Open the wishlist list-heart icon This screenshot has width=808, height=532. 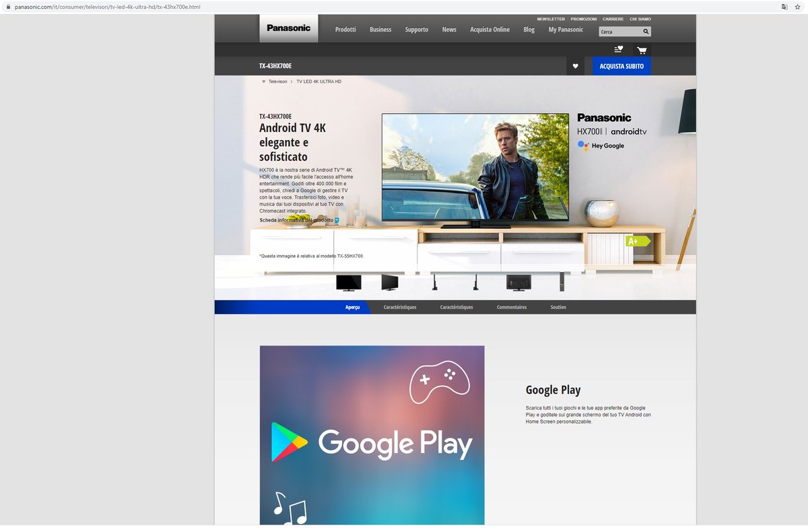point(619,50)
